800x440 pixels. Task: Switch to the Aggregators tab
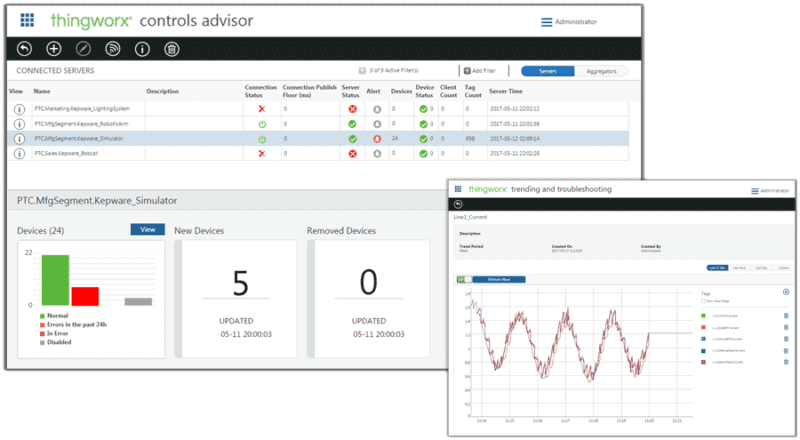[x=602, y=71]
